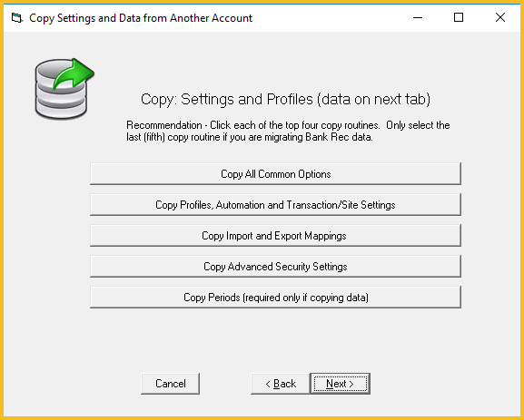The image size is (524, 420).
Task: Advance with the Next button
Action: [340, 384]
